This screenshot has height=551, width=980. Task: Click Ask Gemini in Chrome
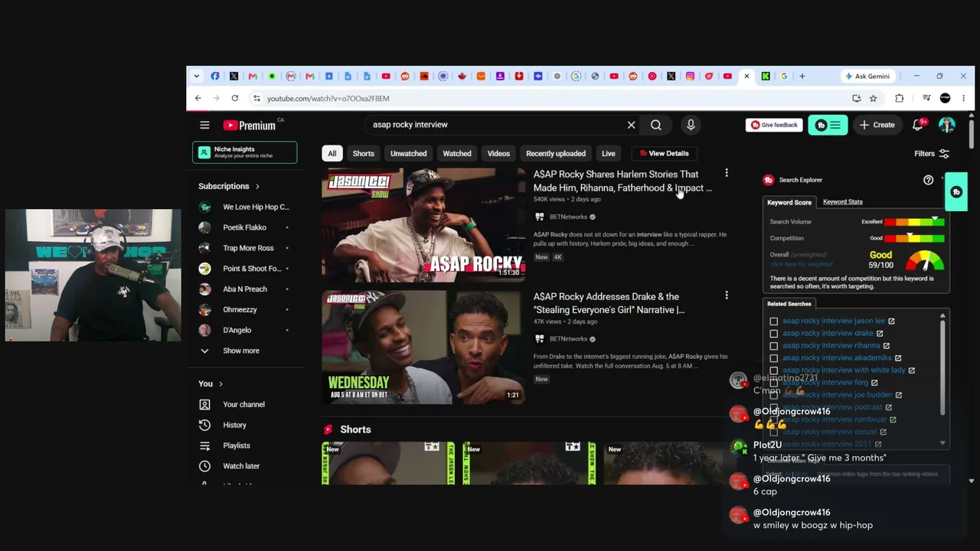tap(867, 76)
